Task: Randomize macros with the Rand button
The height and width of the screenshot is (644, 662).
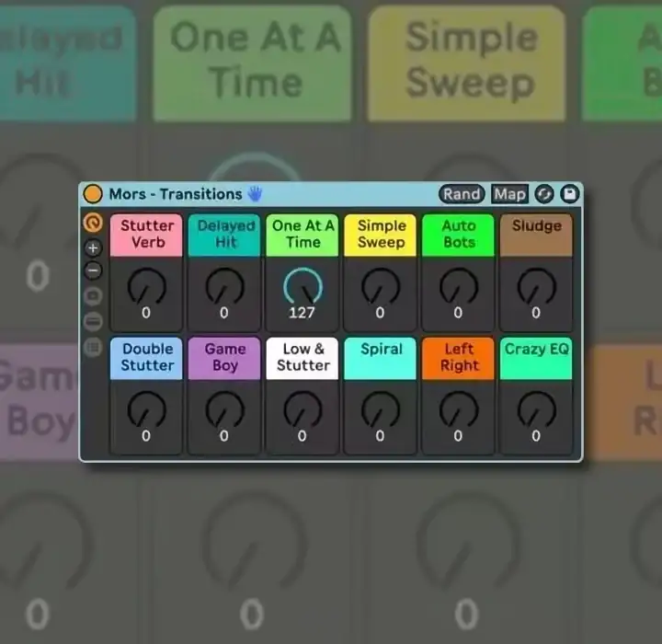Action: [x=462, y=194]
